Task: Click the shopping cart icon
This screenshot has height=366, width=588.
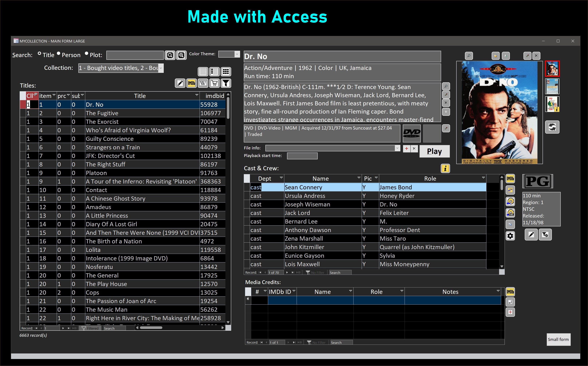Action: [x=214, y=83]
